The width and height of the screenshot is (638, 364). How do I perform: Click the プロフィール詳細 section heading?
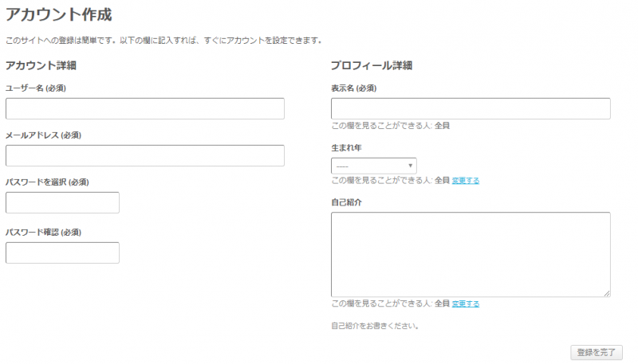[x=371, y=65]
